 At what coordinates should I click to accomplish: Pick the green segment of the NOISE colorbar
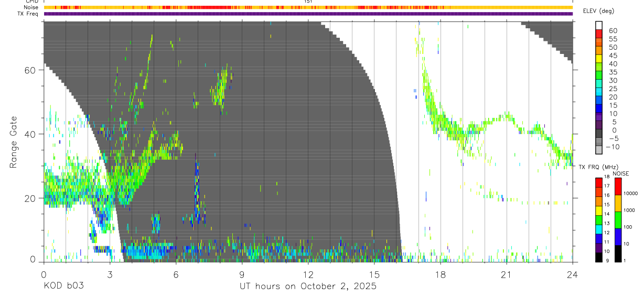pos(618,219)
